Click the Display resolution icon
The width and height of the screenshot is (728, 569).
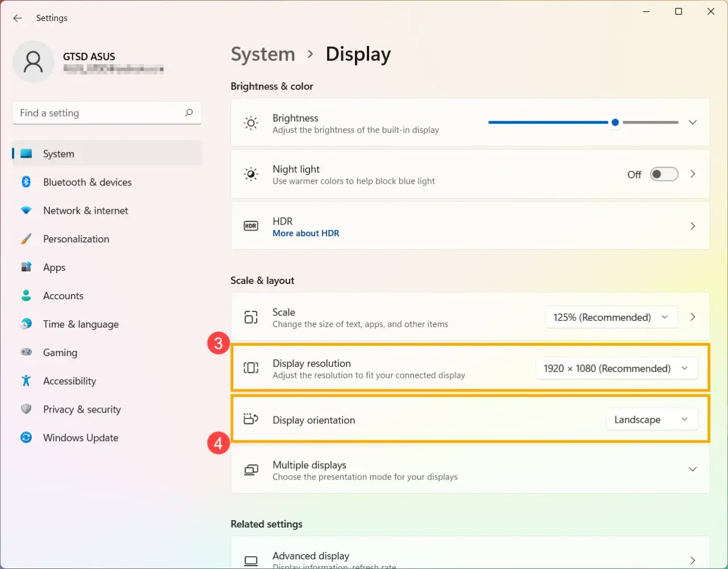251,368
